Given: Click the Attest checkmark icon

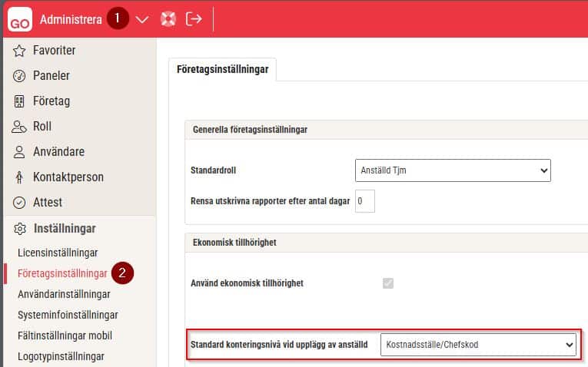Looking at the screenshot, I should point(19,202).
